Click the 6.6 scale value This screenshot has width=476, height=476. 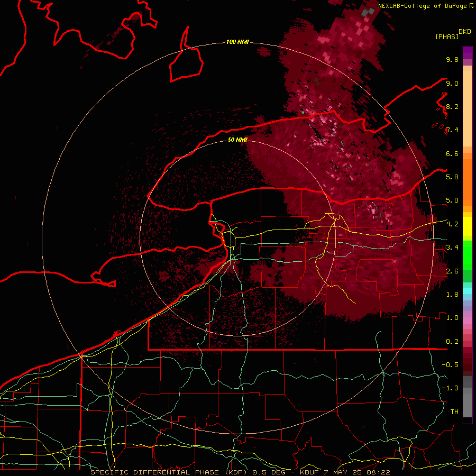tap(452, 153)
